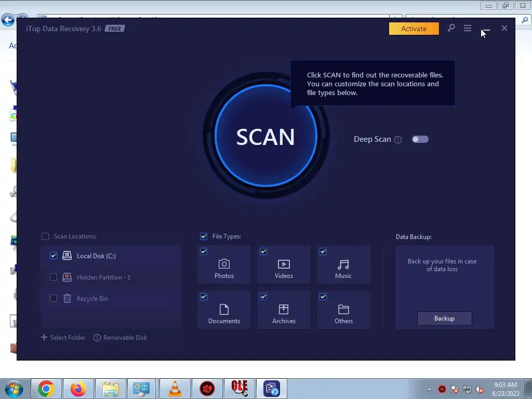
Task: Uncheck the Music file type checkbox
Action: (323, 251)
